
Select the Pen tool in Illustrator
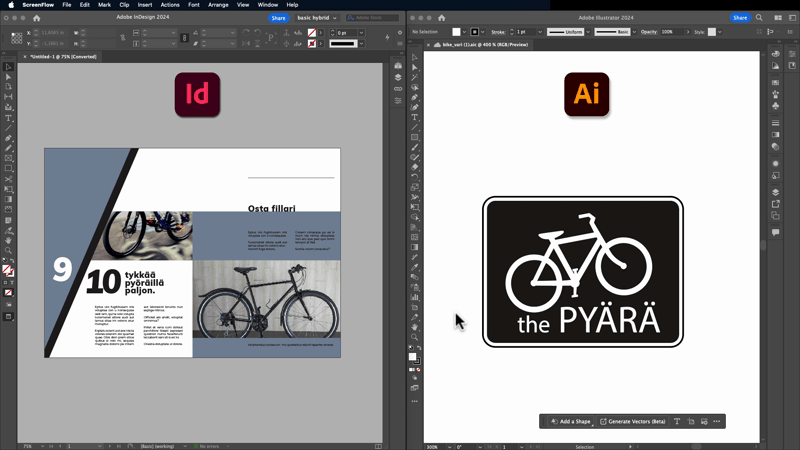pyautogui.click(x=415, y=97)
